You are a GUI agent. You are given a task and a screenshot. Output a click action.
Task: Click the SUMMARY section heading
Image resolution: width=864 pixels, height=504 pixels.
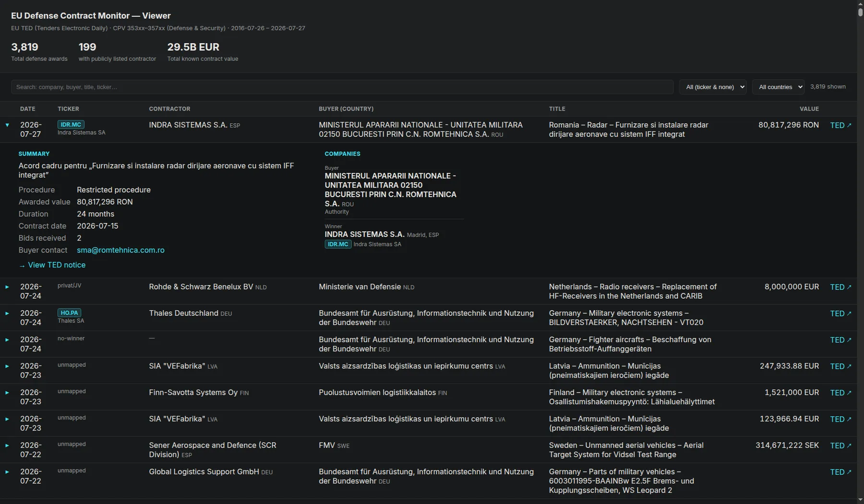pos(34,154)
